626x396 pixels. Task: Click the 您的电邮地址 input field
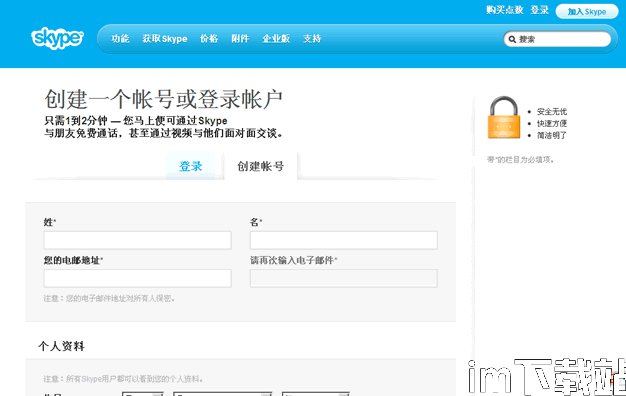137,278
